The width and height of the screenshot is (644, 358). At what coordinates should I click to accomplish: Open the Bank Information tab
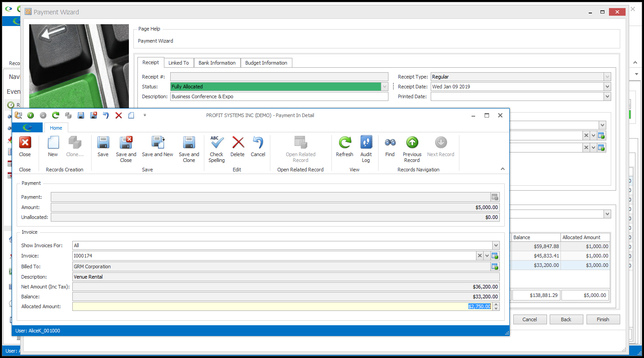pos(217,63)
